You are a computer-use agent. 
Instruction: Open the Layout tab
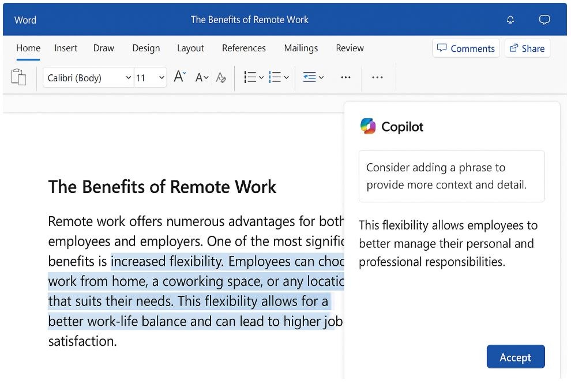point(190,48)
